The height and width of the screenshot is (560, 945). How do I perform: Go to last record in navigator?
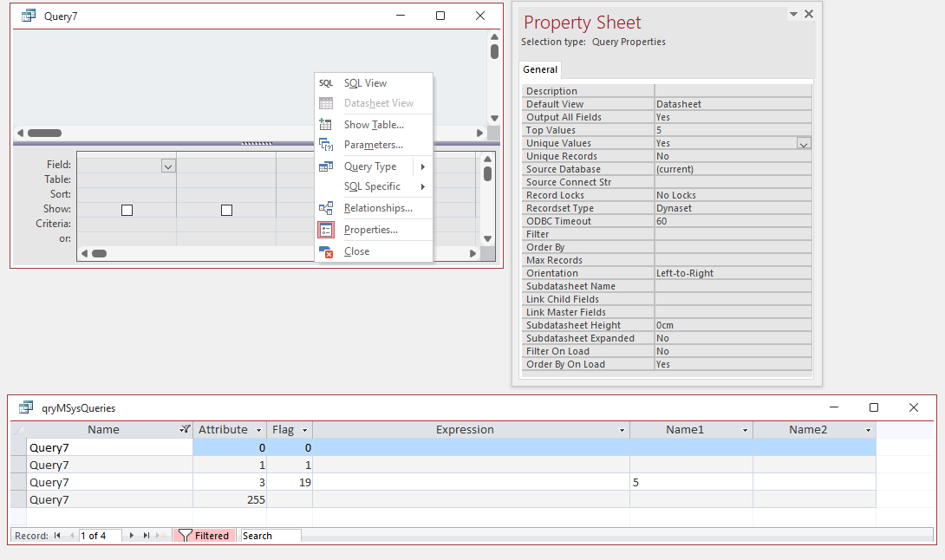click(x=146, y=535)
